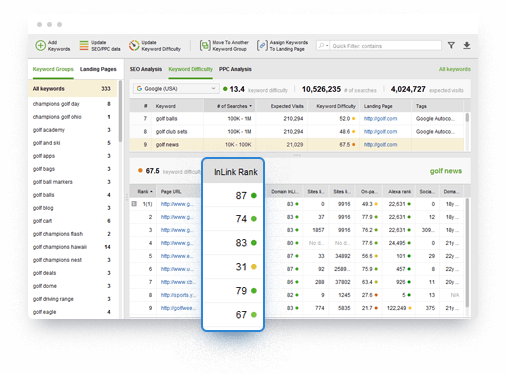Click Page URL column header
The height and width of the screenshot is (374, 506).
(x=179, y=191)
